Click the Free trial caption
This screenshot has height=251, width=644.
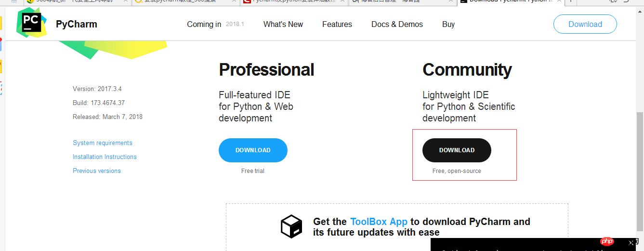(x=253, y=171)
